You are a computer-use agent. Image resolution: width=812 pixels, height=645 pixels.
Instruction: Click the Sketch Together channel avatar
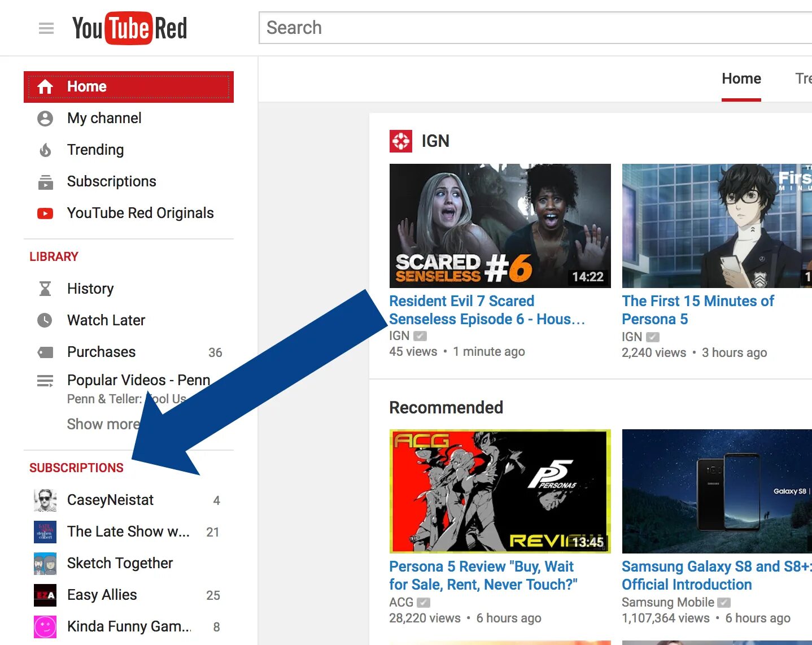coord(45,564)
